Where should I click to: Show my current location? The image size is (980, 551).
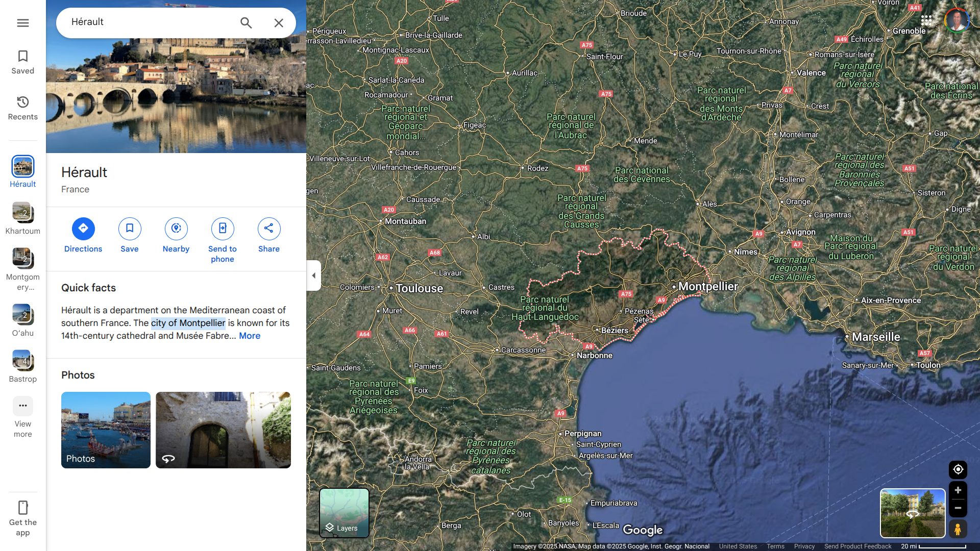(x=958, y=469)
